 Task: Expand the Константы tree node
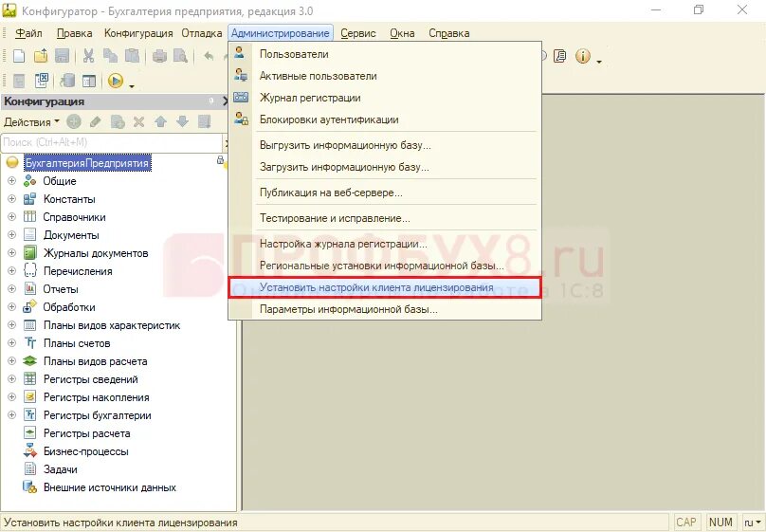[11, 199]
